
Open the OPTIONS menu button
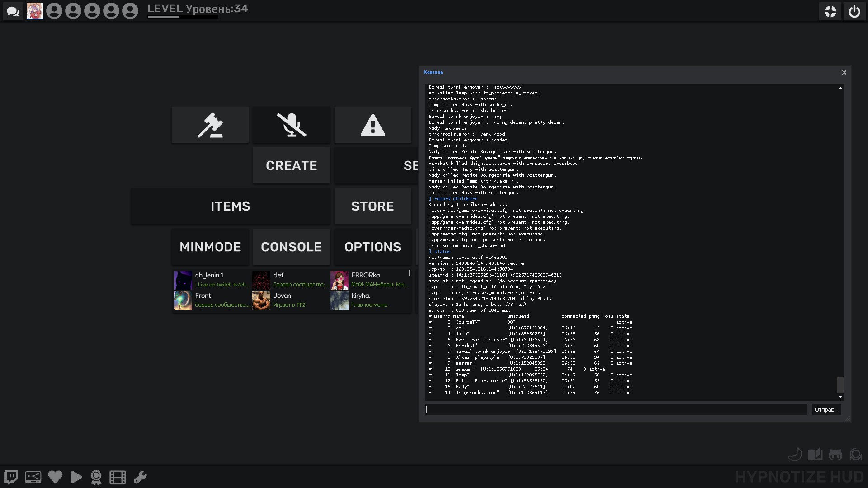(x=373, y=247)
